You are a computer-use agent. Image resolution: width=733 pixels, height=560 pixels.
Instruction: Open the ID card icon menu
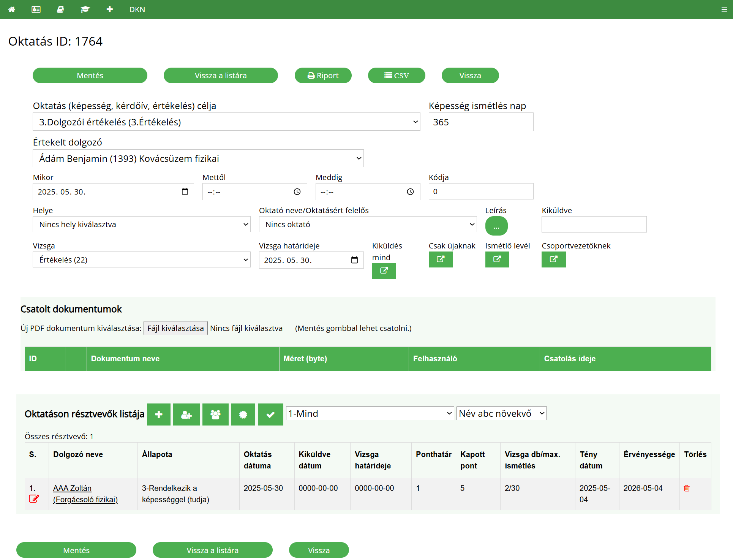point(36,9)
